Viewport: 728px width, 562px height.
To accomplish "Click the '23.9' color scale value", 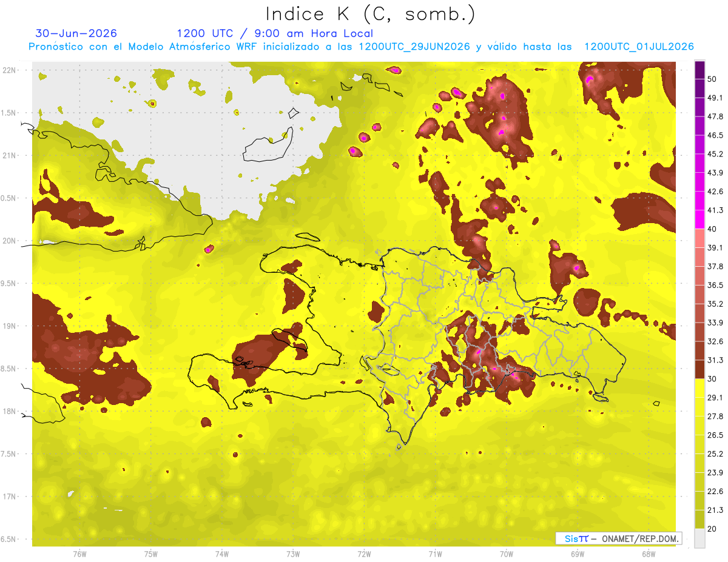I will 715,472.
